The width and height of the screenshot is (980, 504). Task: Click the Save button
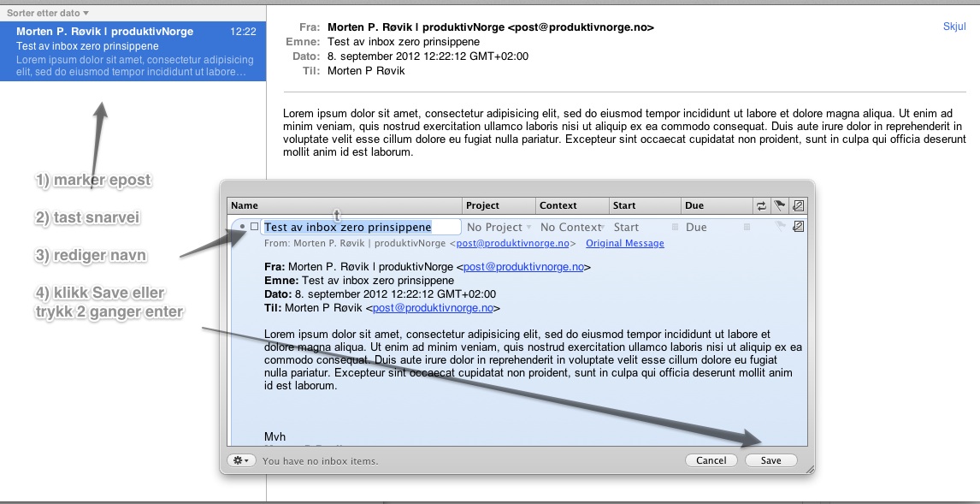(x=770, y=460)
